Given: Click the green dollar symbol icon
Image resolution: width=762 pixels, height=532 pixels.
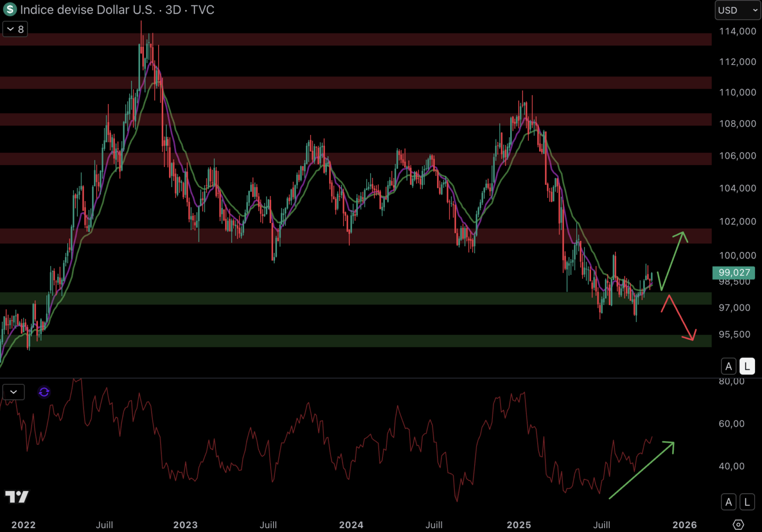Looking at the screenshot, I should coord(10,9).
